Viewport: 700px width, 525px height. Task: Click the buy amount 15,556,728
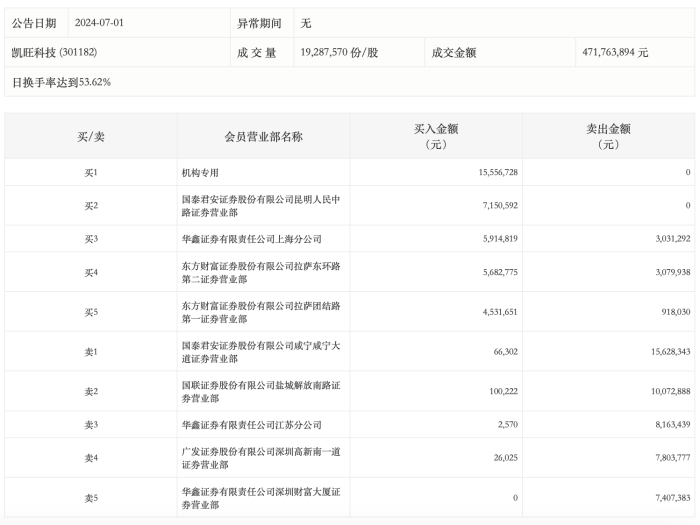click(x=498, y=172)
